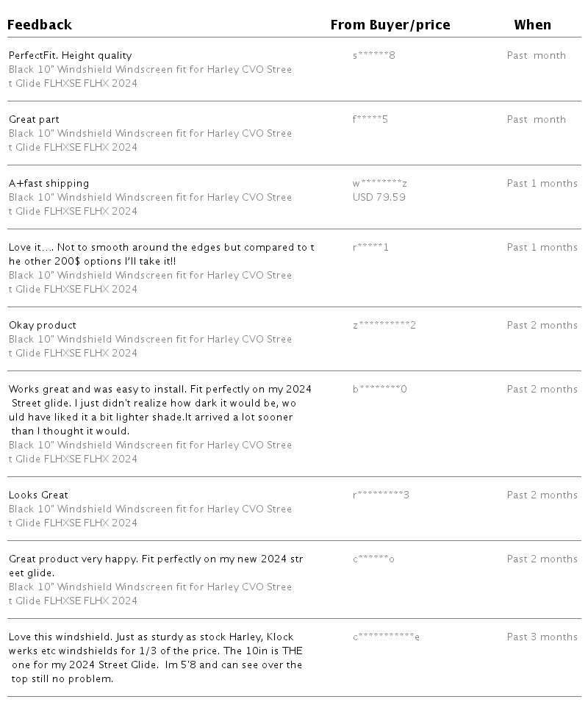Click item title below "A+fast shipping"

[x=150, y=204]
